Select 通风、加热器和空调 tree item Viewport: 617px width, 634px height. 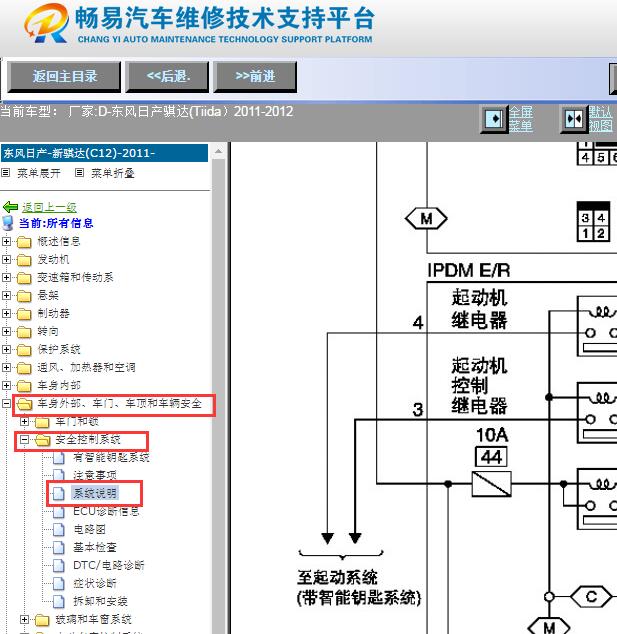[86, 367]
